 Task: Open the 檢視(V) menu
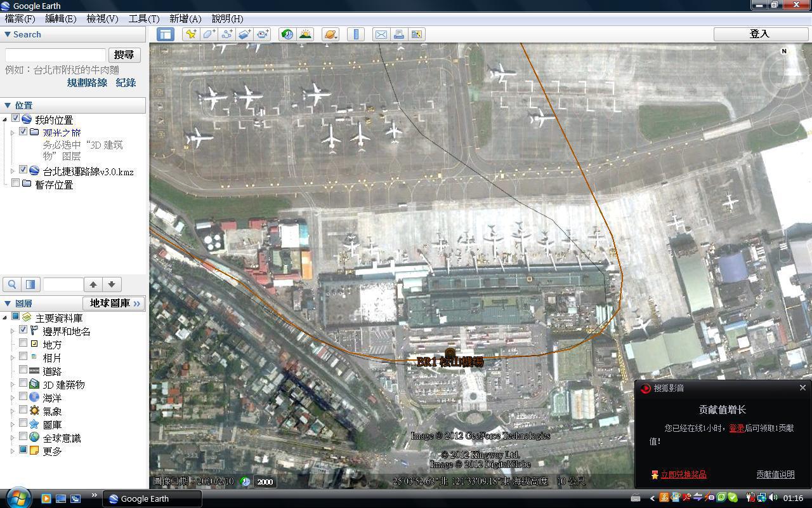pos(102,18)
